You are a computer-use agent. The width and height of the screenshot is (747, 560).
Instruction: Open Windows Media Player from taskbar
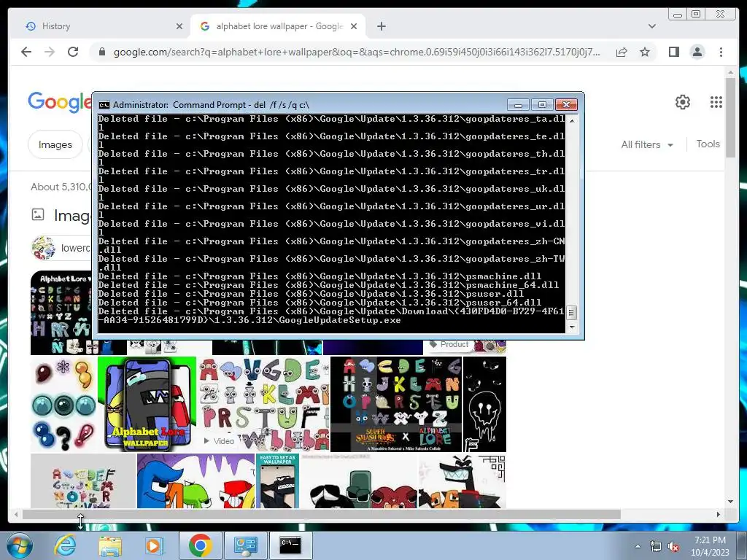tap(154, 545)
